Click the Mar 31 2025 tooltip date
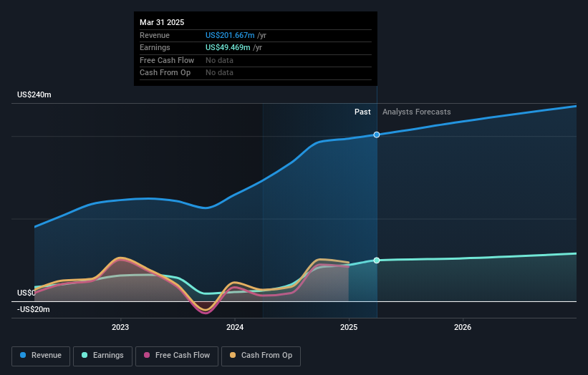This screenshot has height=375, width=588. (162, 22)
